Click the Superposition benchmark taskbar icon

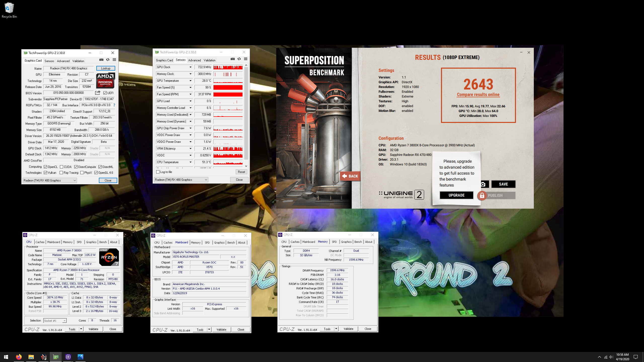click(43, 357)
